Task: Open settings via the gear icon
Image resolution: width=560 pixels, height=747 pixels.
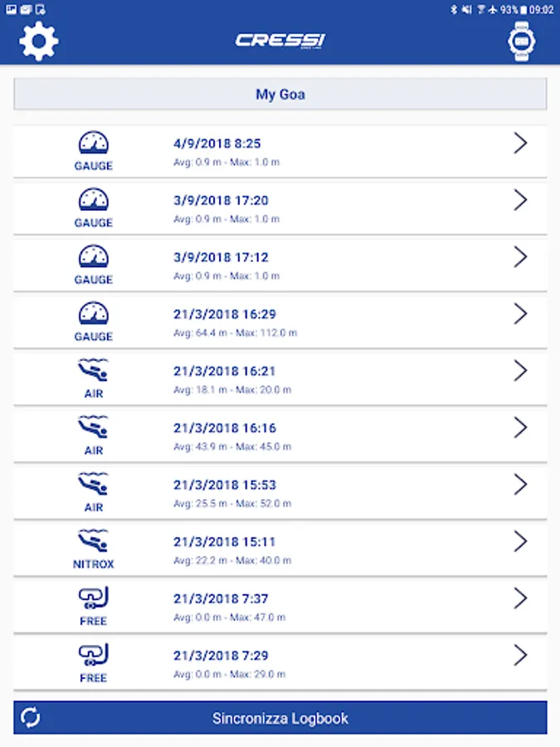Action: [x=38, y=41]
